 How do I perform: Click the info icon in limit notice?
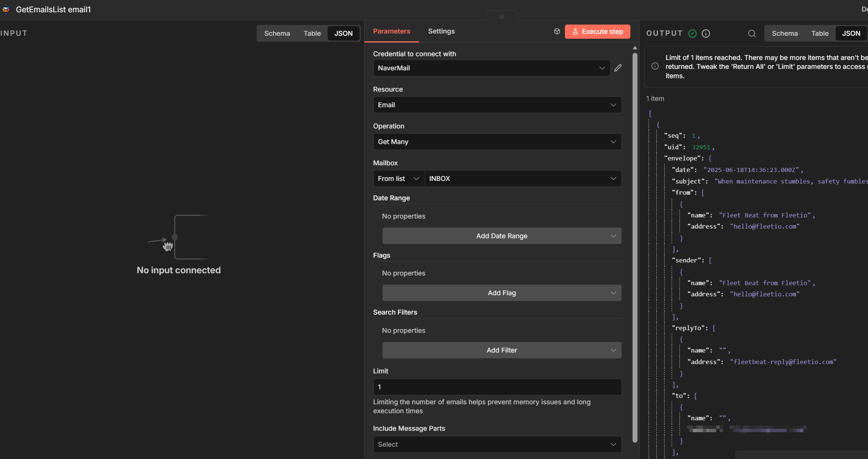coord(655,66)
